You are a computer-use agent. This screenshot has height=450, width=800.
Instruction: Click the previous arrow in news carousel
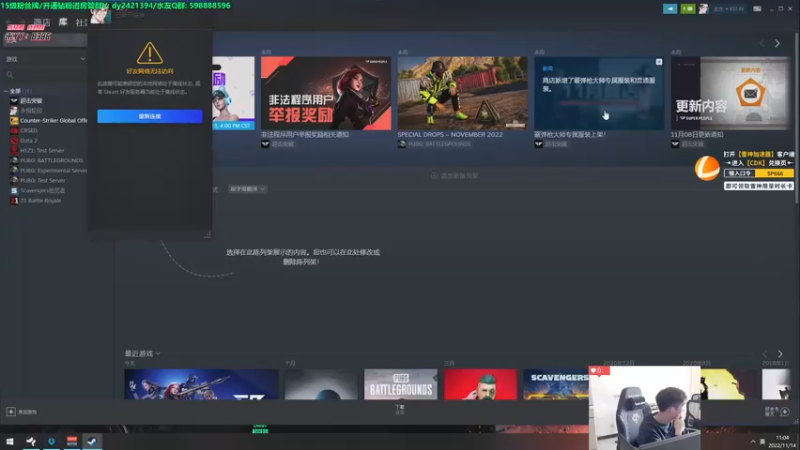762,43
